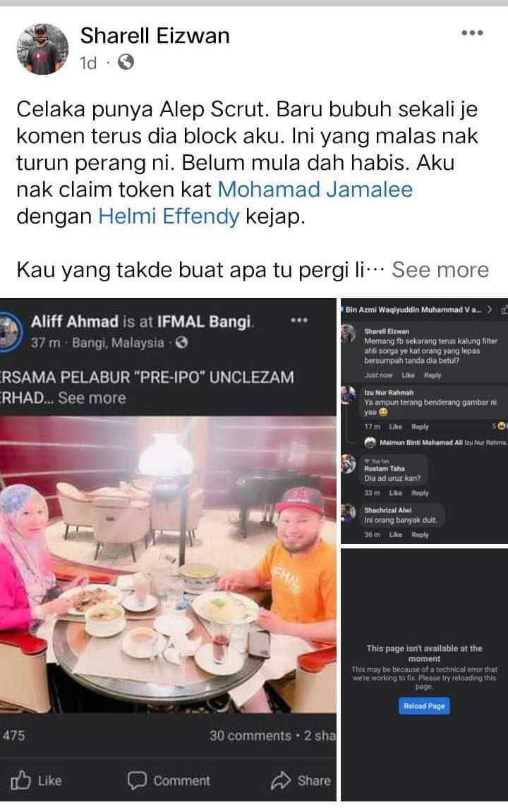This screenshot has width=508, height=812.
Task: Open Helmi Effendy's tagged profile
Action: click(x=169, y=216)
